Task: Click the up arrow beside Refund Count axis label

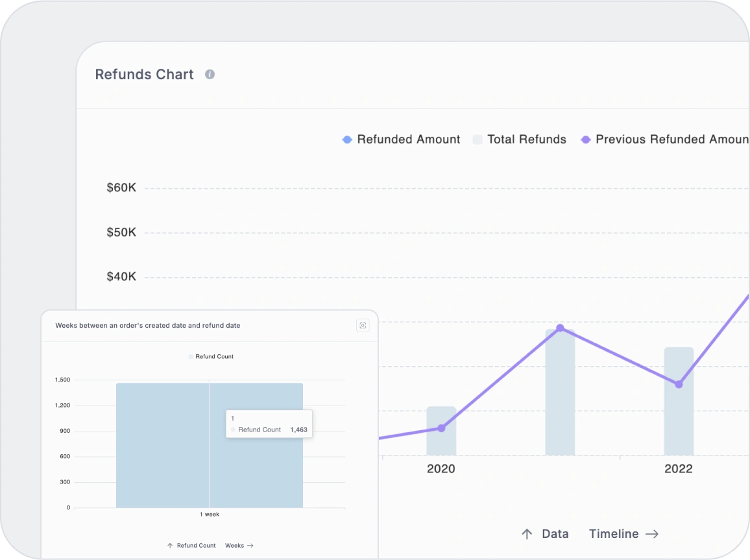Action: (x=170, y=546)
